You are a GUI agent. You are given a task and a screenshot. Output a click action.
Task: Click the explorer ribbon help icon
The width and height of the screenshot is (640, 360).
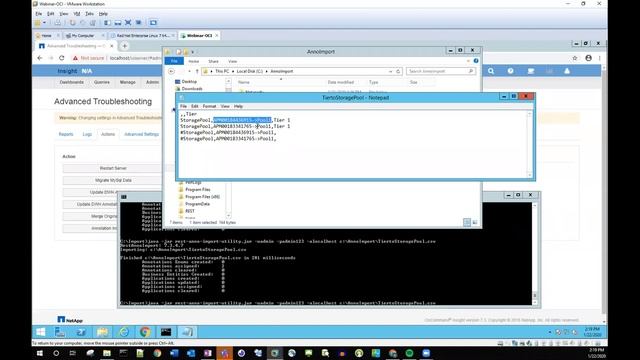click(476, 61)
